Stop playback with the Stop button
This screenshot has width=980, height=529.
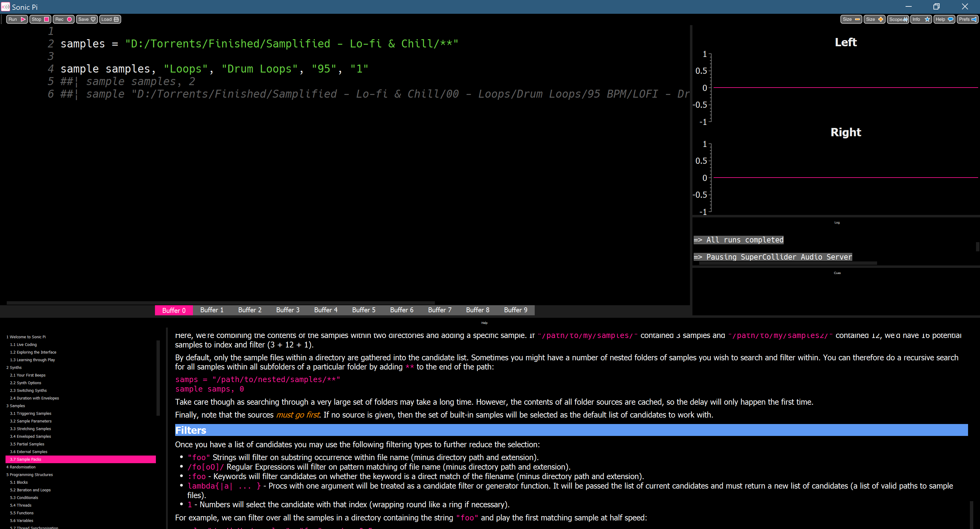tap(40, 19)
